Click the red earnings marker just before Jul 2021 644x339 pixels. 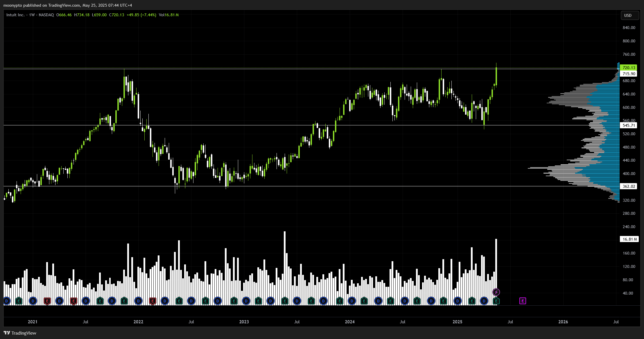(73, 301)
